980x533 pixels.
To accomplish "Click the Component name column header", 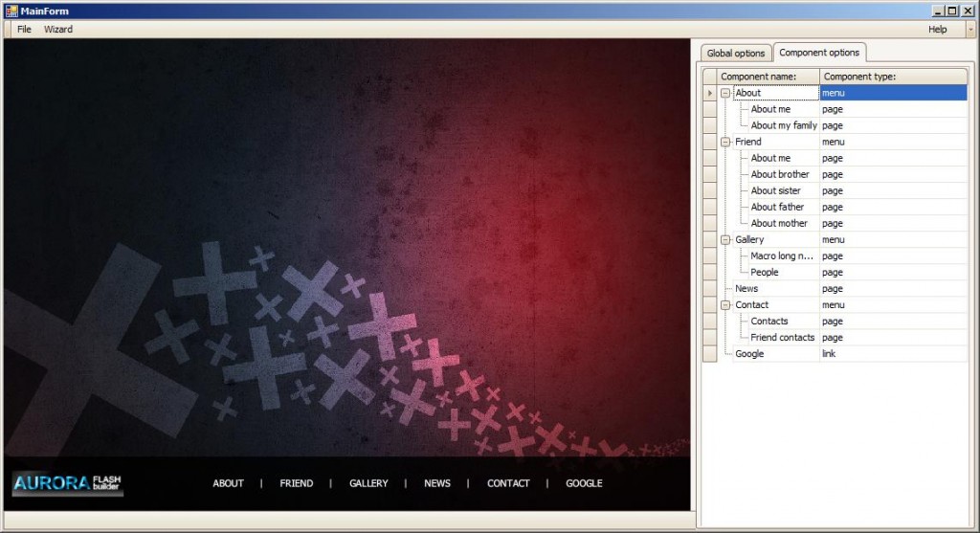I will point(768,77).
